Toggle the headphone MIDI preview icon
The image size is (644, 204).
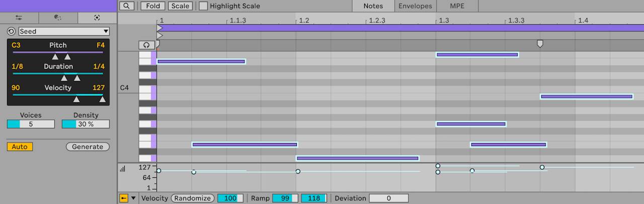pos(146,45)
